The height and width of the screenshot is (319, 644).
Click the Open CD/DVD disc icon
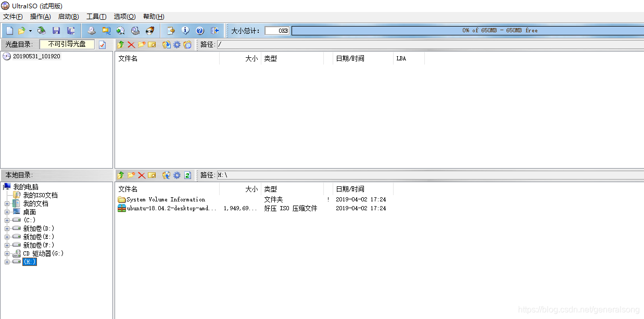[x=42, y=31]
